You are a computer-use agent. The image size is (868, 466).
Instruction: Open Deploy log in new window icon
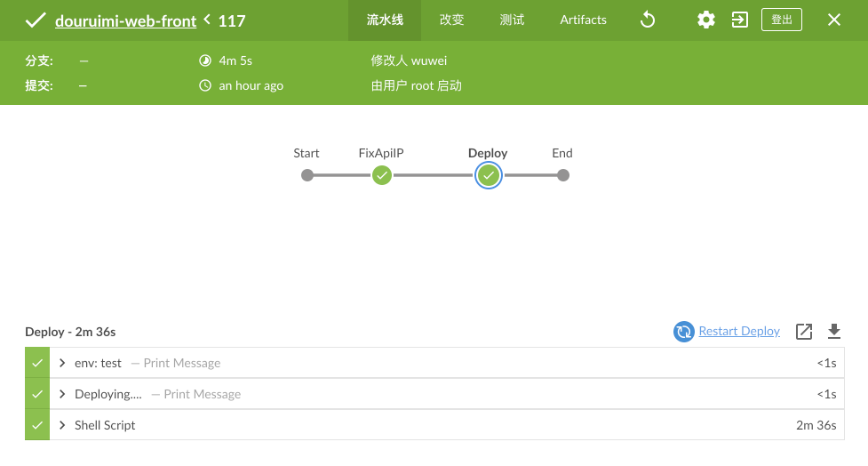click(x=804, y=332)
